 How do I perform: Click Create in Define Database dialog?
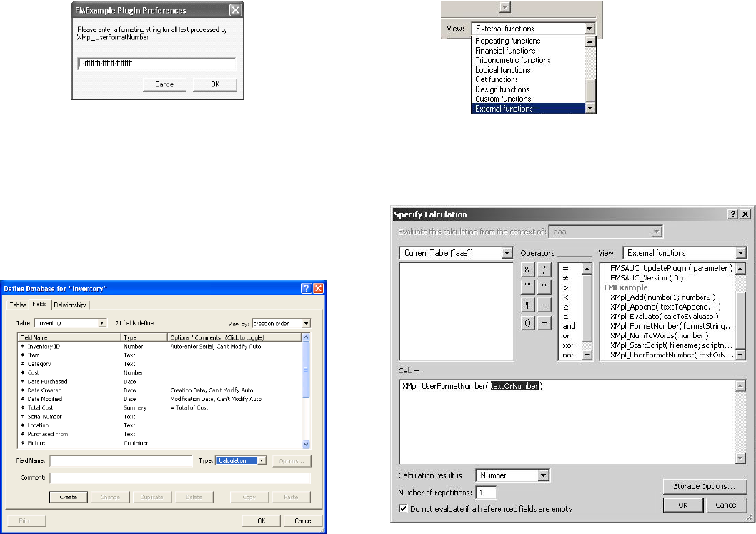click(x=69, y=497)
